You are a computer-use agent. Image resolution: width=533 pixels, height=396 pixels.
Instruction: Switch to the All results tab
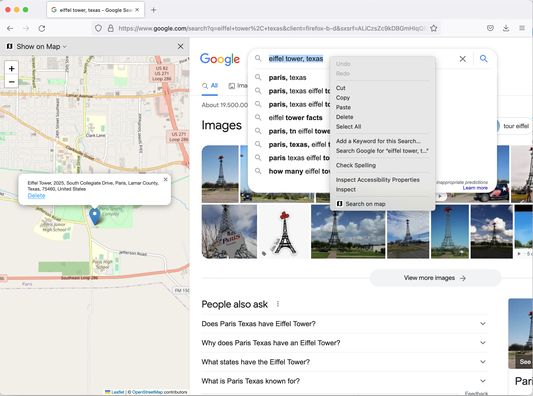(210, 86)
